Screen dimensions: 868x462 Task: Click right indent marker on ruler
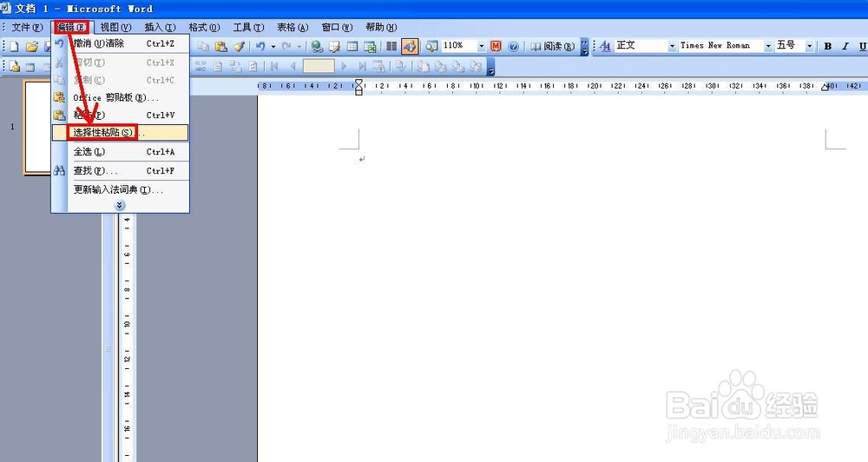(825, 88)
